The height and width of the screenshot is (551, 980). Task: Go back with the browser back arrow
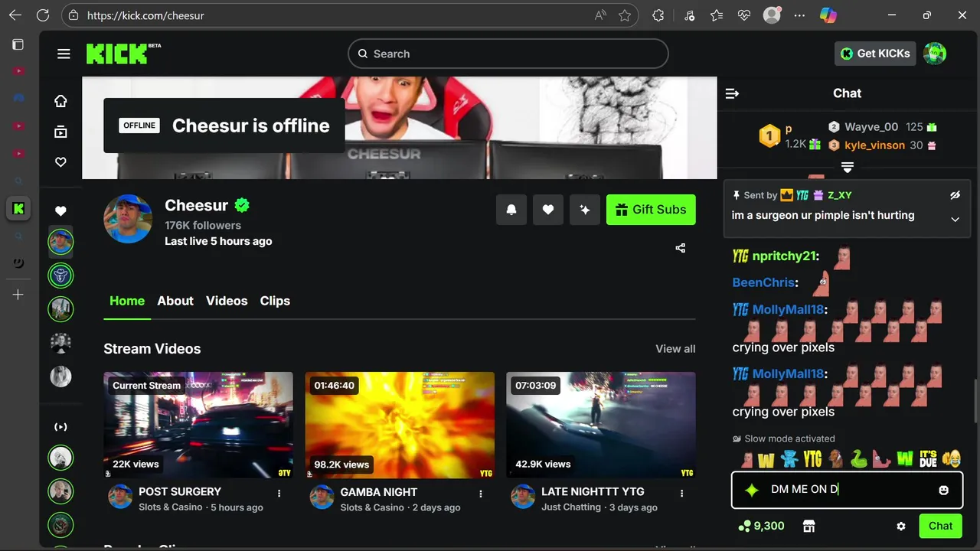point(15,15)
